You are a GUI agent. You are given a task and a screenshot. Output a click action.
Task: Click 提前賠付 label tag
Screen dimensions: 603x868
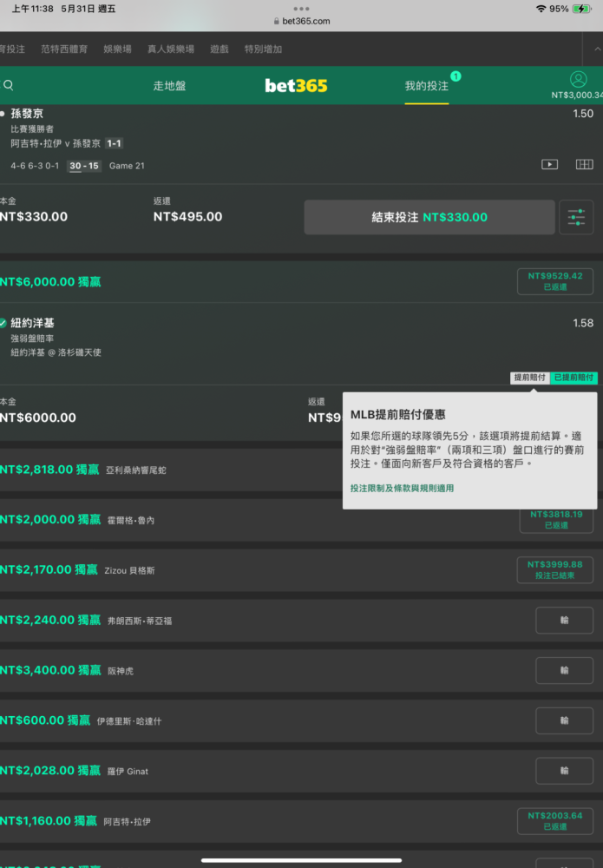pyautogui.click(x=529, y=378)
